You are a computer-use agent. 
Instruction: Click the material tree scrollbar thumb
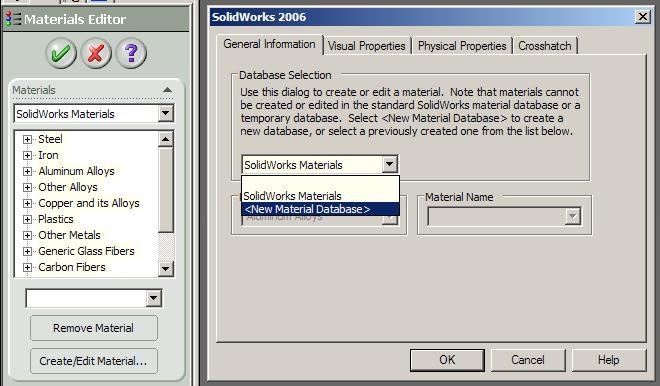tap(166, 189)
